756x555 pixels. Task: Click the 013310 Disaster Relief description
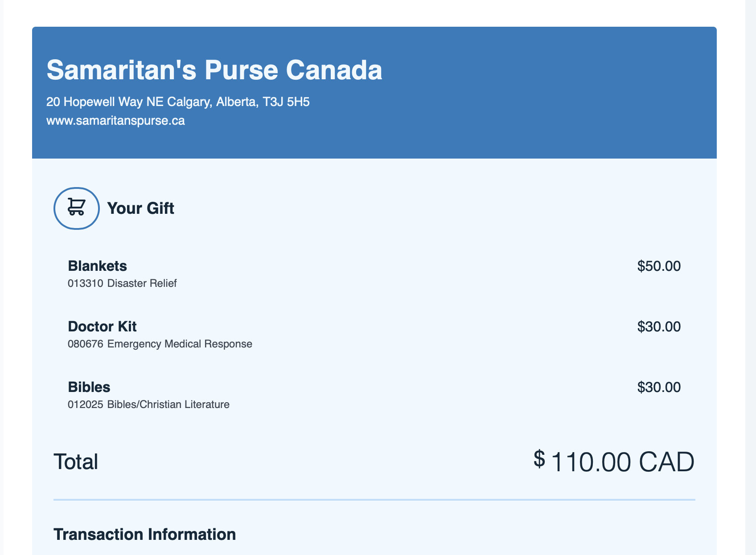pyautogui.click(x=122, y=283)
